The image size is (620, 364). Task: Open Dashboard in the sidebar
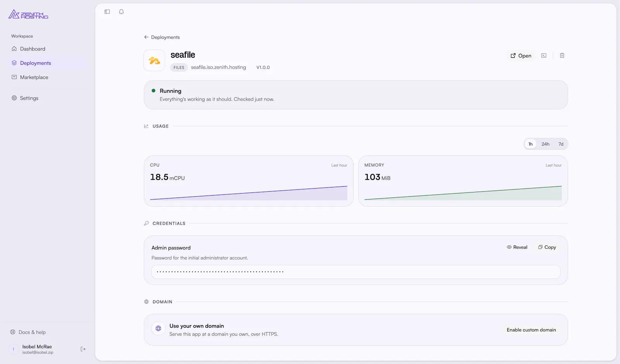point(48,49)
